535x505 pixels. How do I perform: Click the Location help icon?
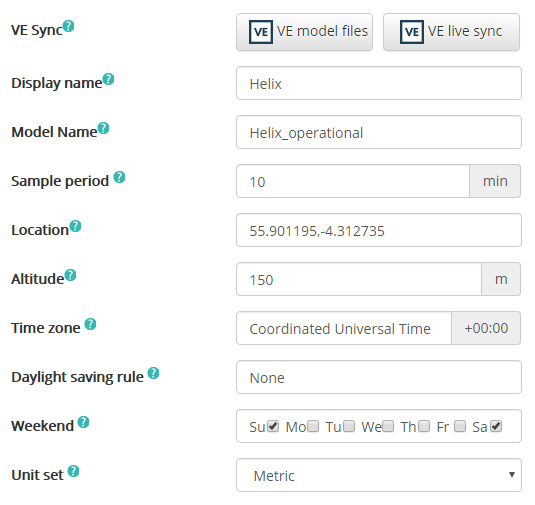point(75,226)
